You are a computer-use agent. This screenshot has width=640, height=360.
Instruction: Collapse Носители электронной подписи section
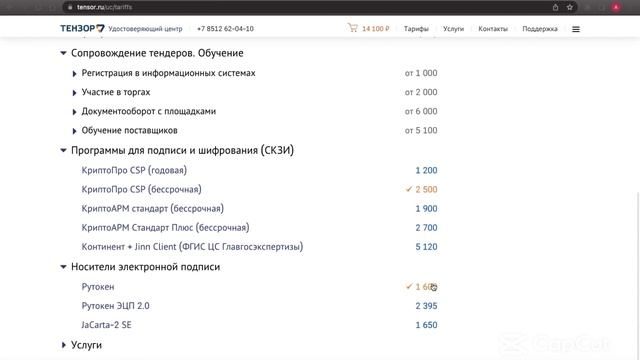(x=63, y=267)
